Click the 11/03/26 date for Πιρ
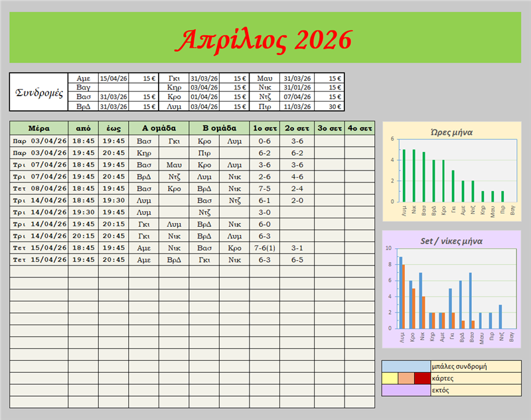 click(x=297, y=106)
